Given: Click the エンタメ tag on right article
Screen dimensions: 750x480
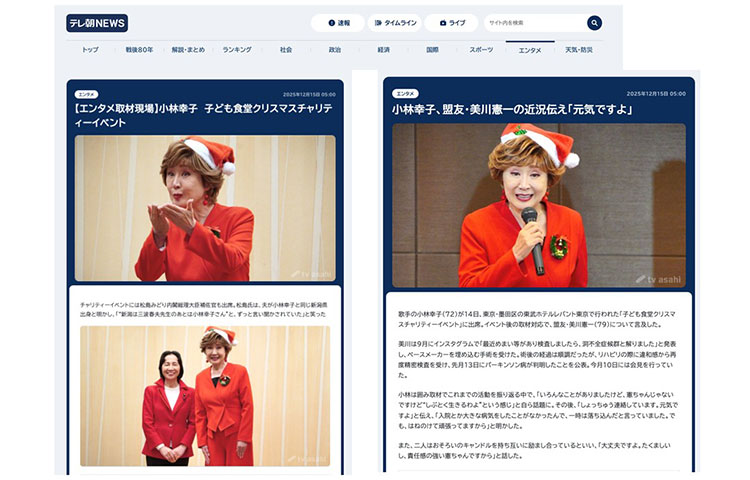Looking at the screenshot, I should pyautogui.click(x=404, y=93).
